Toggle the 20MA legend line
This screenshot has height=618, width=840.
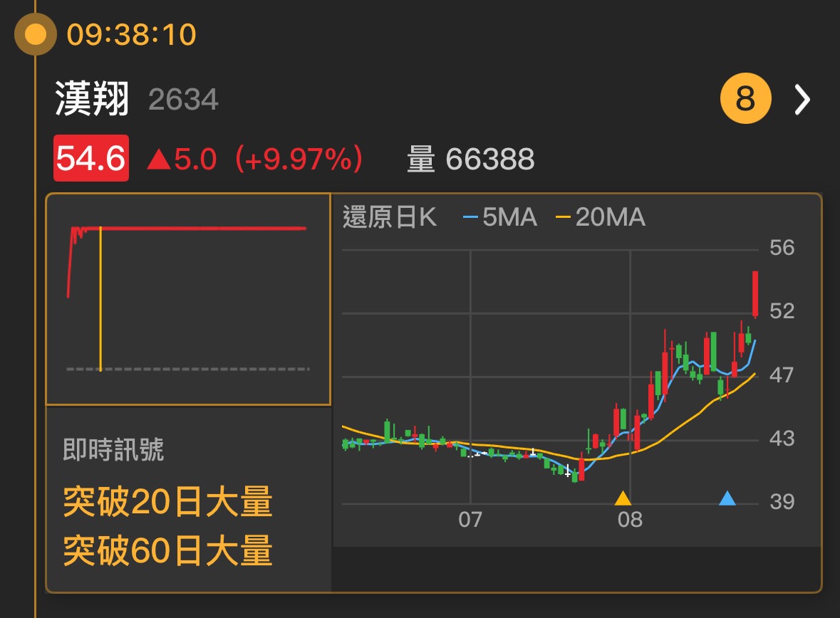point(601,217)
